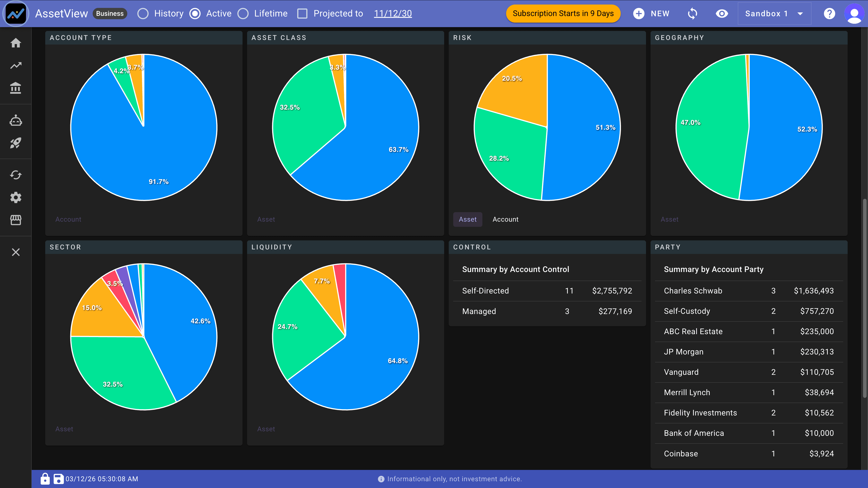Viewport: 868px width, 488px height.
Task: Click the robot assistant sidebar icon
Action: [x=16, y=121]
